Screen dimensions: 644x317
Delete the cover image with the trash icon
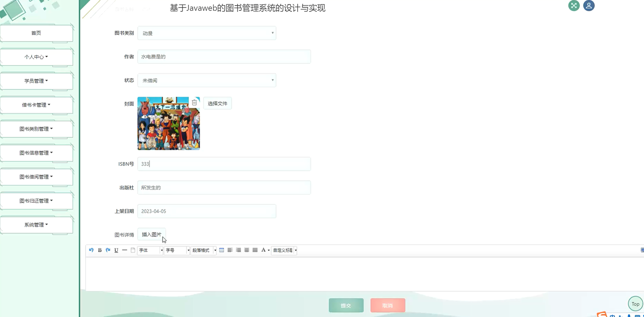point(194,102)
